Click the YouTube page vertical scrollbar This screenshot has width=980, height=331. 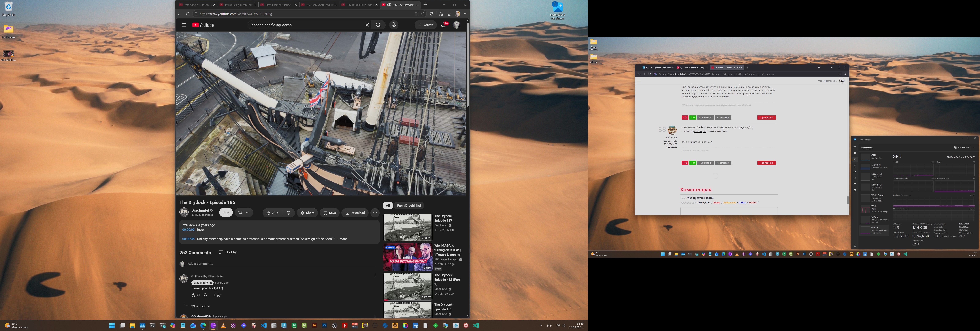point(467,65)
